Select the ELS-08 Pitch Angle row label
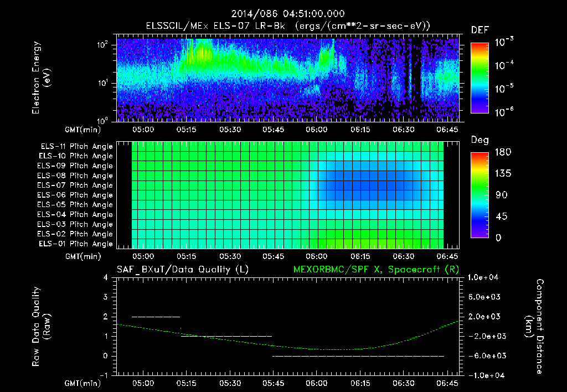 (75, 176)
